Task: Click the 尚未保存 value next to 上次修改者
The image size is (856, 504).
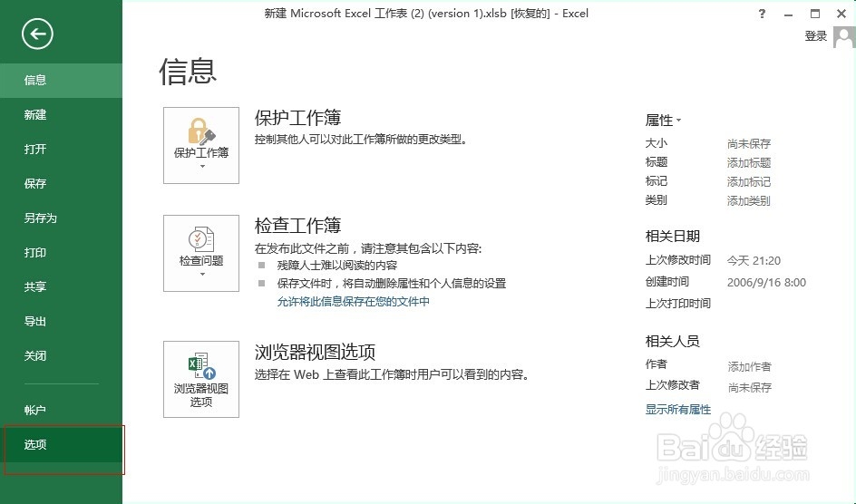Action: point(750,388)
